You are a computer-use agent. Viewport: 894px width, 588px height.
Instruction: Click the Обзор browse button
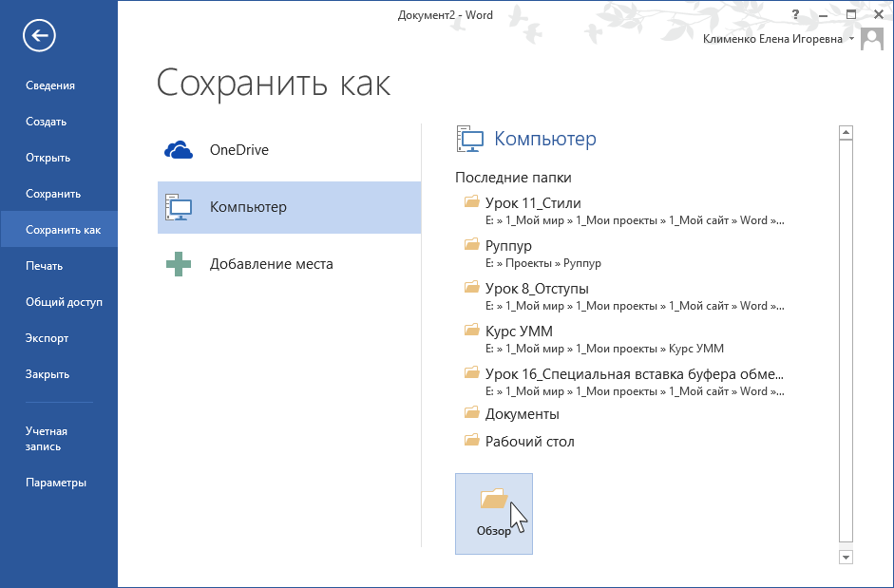click(494, 514)
